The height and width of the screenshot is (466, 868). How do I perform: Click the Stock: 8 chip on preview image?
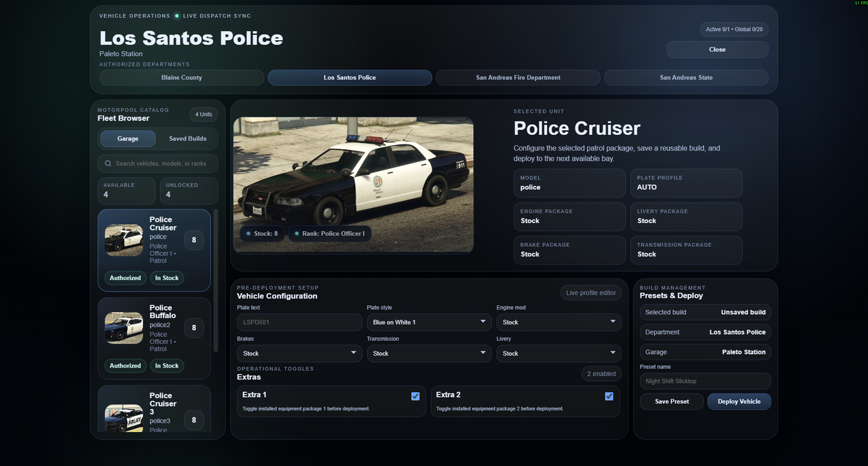point(262,233)
